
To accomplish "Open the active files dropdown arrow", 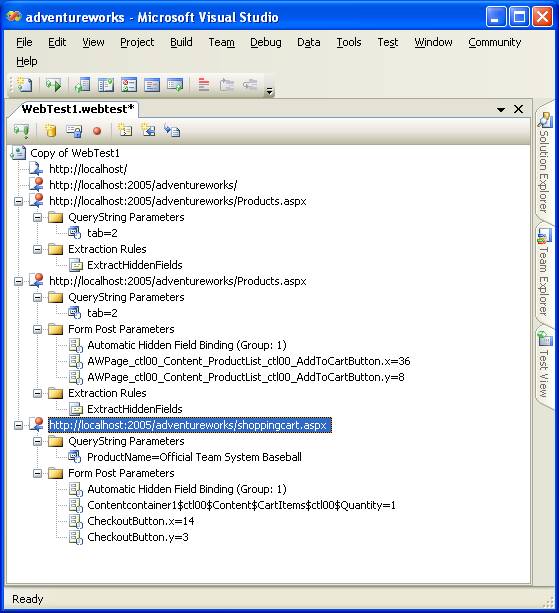I will (x=501, y=110).
